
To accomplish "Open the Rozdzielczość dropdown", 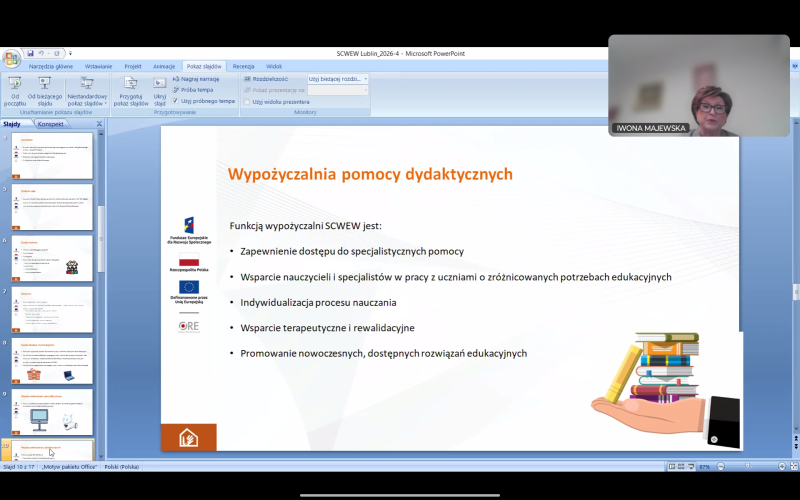I will (x=337, y=78).
